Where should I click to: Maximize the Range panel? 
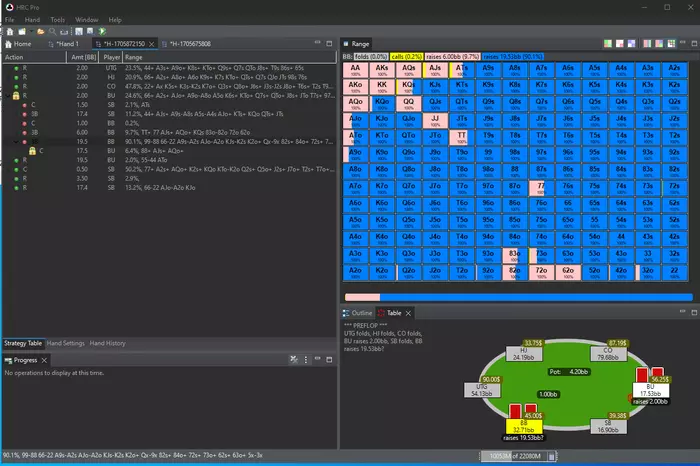click(x=694, y=43)
